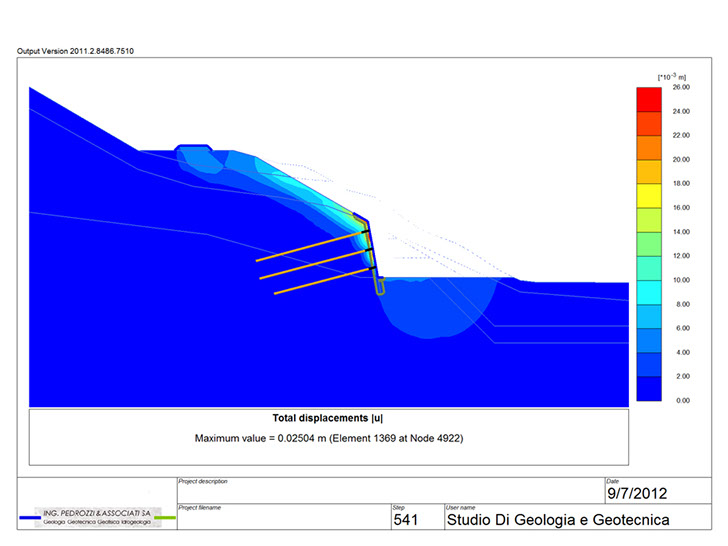Click the dark blue swatch at legend bottom
Screen dimensions: 728x546
pyautogui.click(x=649, y=388)
